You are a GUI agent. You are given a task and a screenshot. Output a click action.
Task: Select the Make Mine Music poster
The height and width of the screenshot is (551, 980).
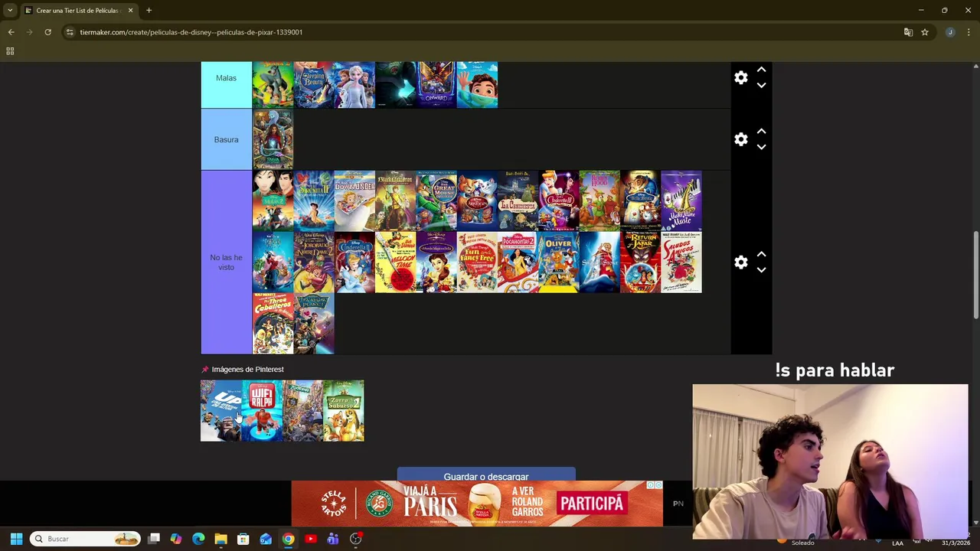681,201
